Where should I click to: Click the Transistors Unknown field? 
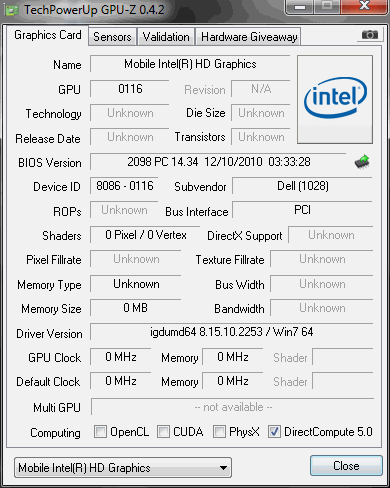coord(261,137)
